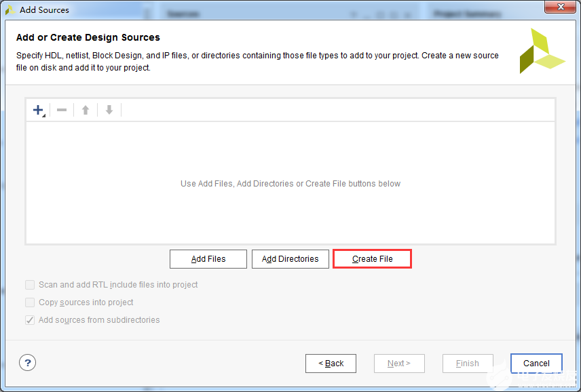The width and height of the screenshot is (581, 392).
Task: Click the Next > button
Action: (x=399, y=364)
